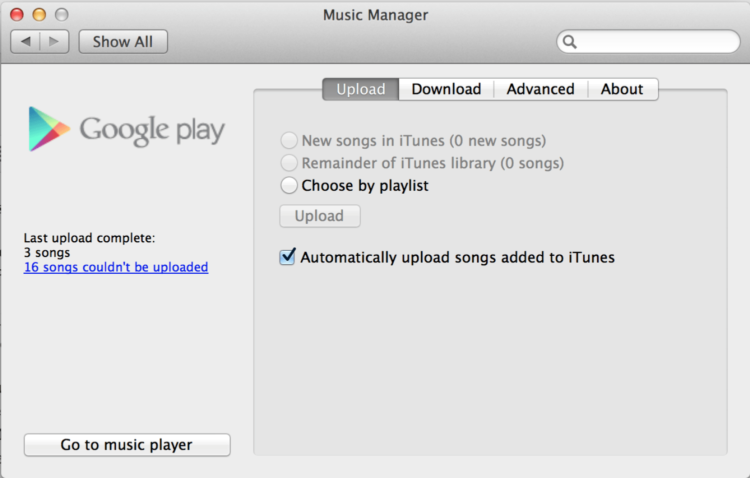The image size is (750, 478).
Task: Disable automatic upload of songs added to iTunes
Action: [288, 257]
